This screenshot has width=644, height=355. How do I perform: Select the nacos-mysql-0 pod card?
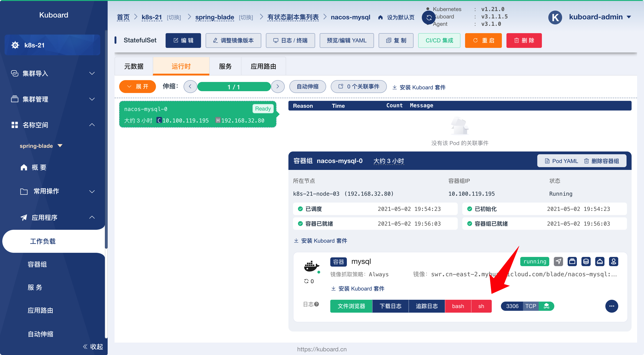[198, 114]
